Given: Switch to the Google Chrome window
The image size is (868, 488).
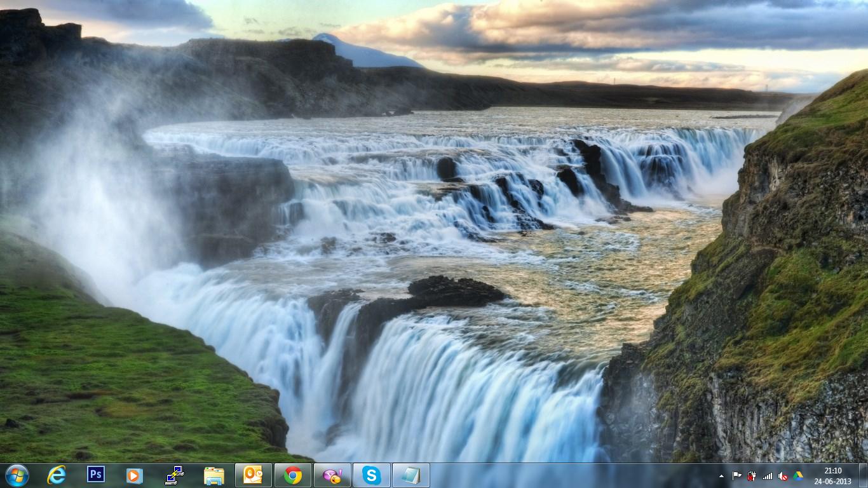Looking at the screenshot, I should coord(293,475).
